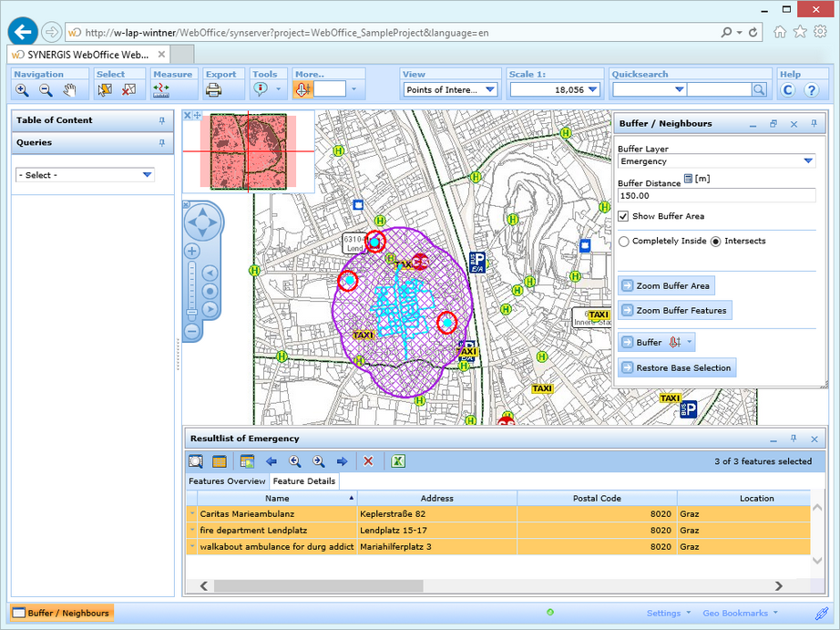Viewport: 840px width, 630px height.
Task: Export result list to Excel
Action: [398, 461]
